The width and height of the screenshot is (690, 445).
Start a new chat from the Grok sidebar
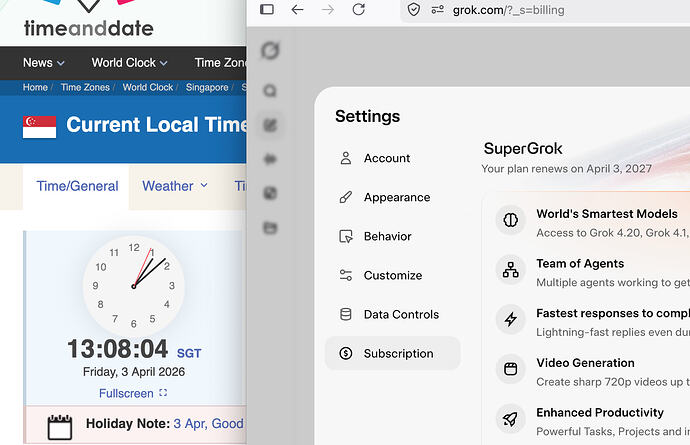coord(270,125)
